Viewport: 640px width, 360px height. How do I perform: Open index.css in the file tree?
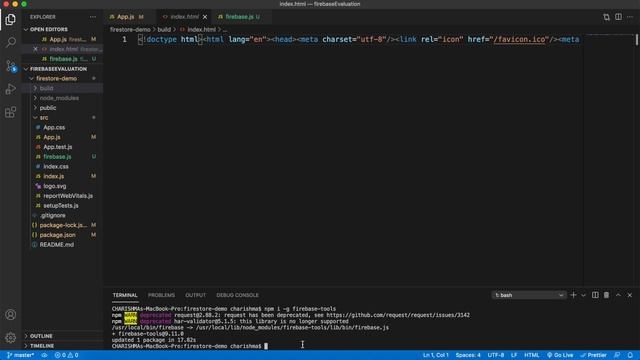click(56, 167)
